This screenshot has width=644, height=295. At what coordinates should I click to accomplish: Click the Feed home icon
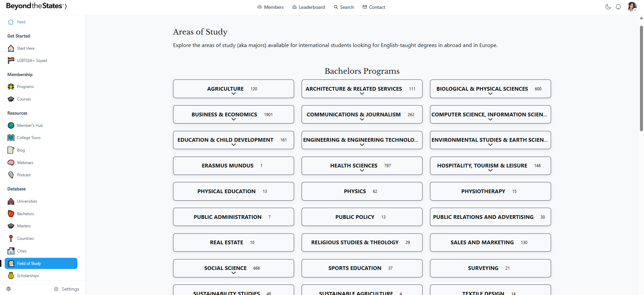point(11,22)
